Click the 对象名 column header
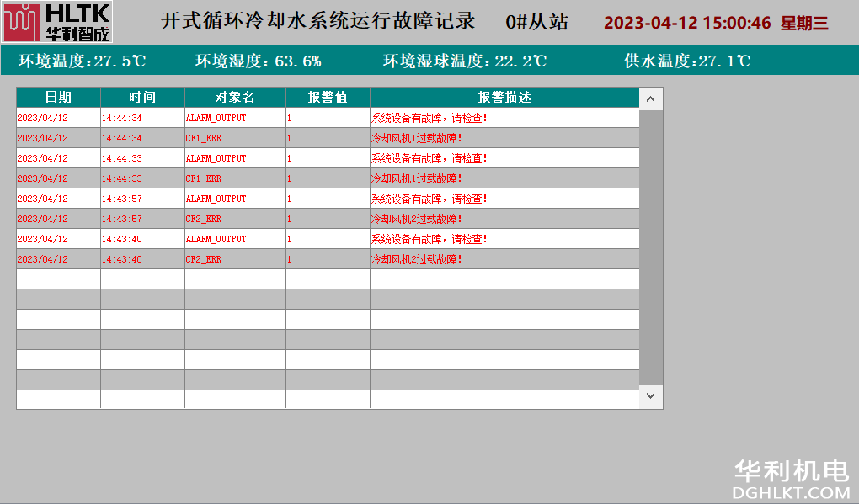Image resolution: width=859 pixels, height=504 pixels. (x=235, y=98)
